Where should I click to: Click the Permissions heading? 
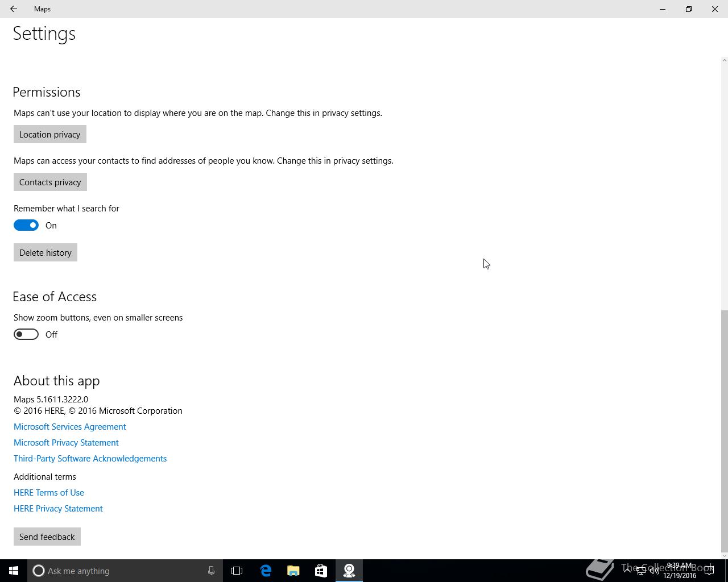[47, 92]
